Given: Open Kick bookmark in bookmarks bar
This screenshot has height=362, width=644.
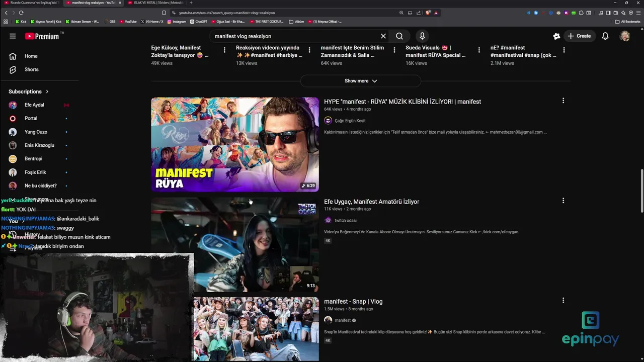Looking at the screenshot, I should tap(21, 22).
